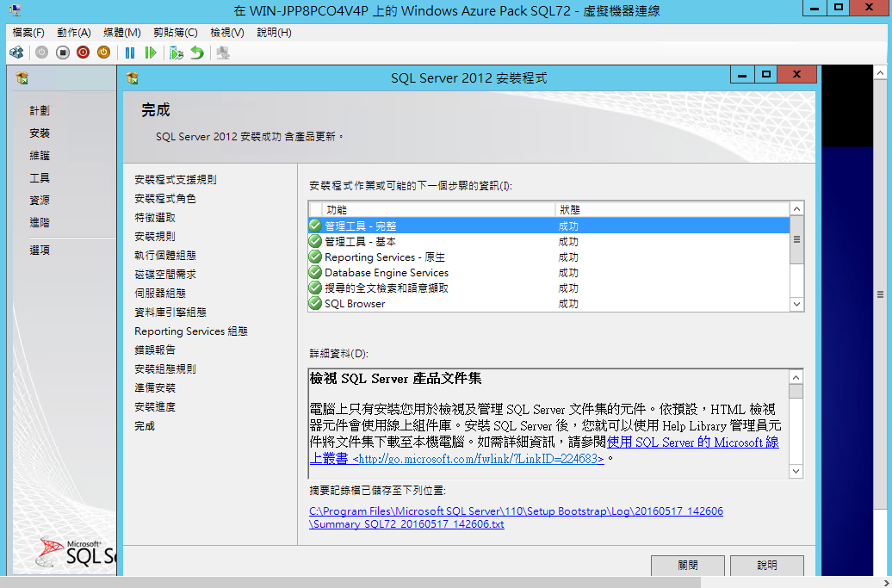Click the greyed enhanced session icon
Screen dimensions: 892x588
(223, 53)
